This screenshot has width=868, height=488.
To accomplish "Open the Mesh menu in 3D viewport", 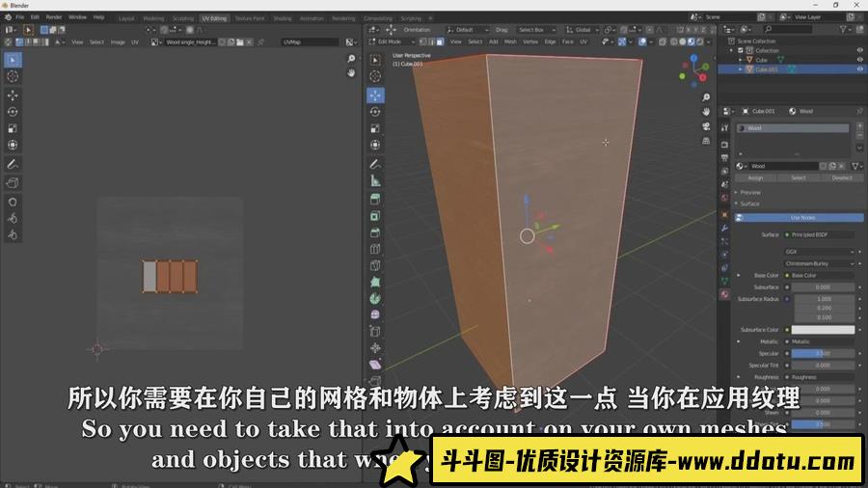I will click(510, 41).
